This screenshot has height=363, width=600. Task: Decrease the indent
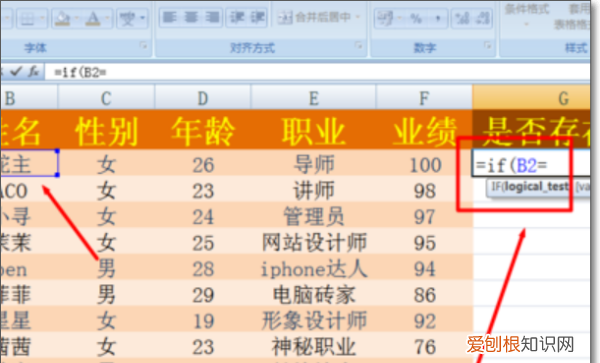point(236,17)
